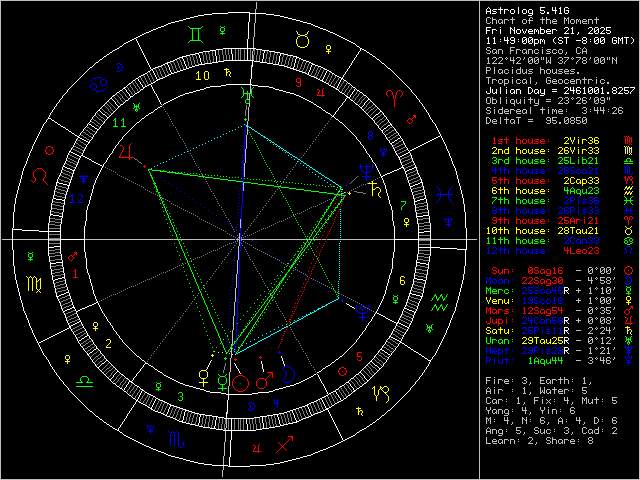
Task: Click house number 3 in the wheel
Action: pos(180,396)
